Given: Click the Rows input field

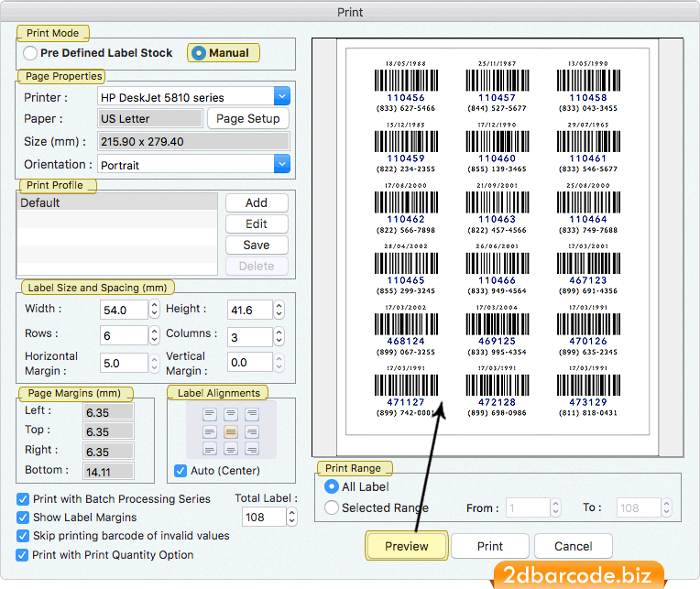Looking at the screenshot, I should pos(124,335).
